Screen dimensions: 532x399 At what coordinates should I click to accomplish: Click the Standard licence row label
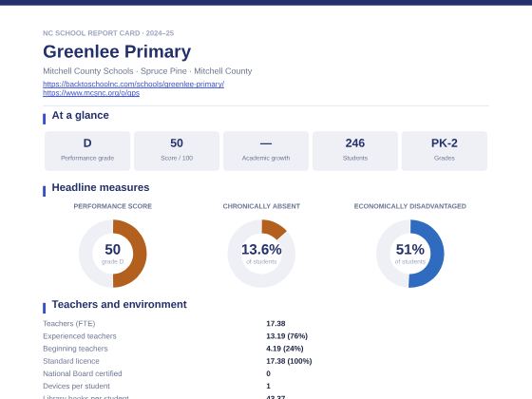point(71,361)
